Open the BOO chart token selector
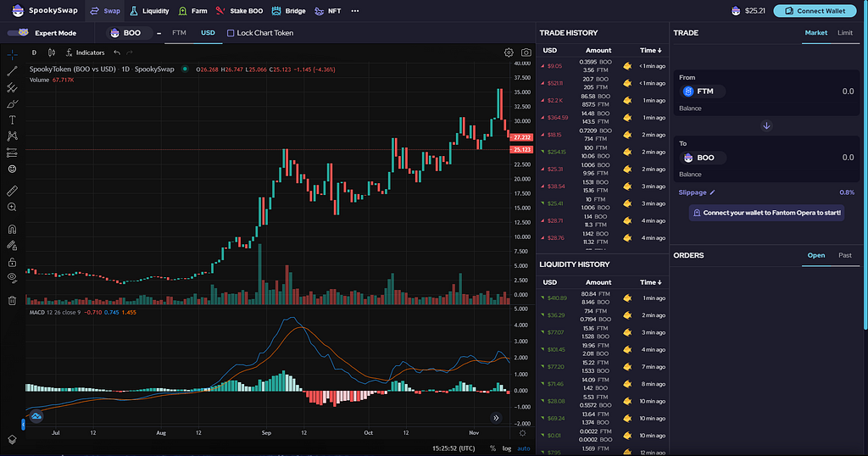Screen dimensions: 868x456 click(x=127, y=33)
